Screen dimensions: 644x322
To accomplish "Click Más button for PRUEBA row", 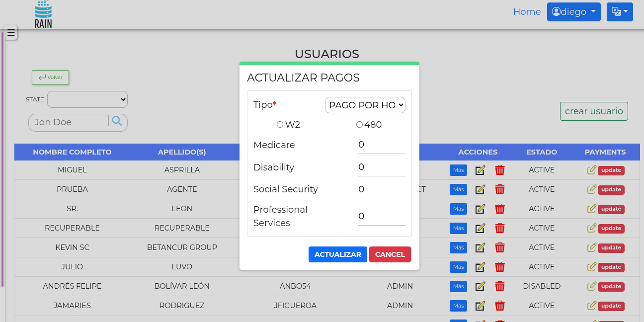I will pyautogui.click(x=458, y=190).
